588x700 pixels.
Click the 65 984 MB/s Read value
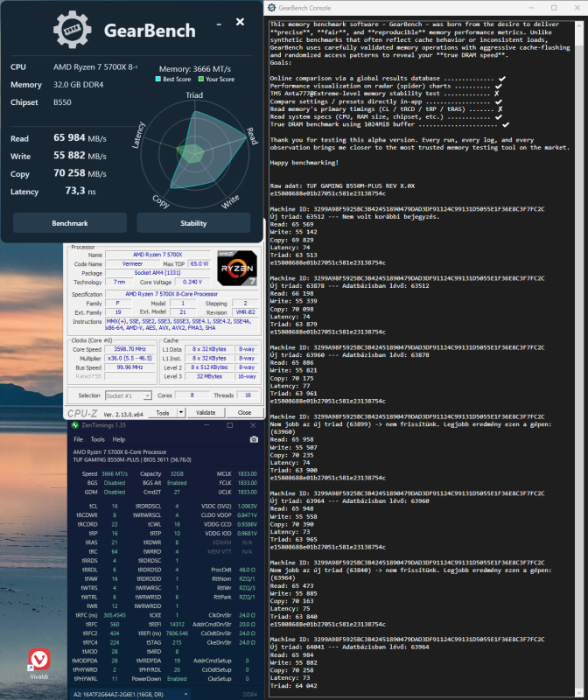tap(80, 138)
